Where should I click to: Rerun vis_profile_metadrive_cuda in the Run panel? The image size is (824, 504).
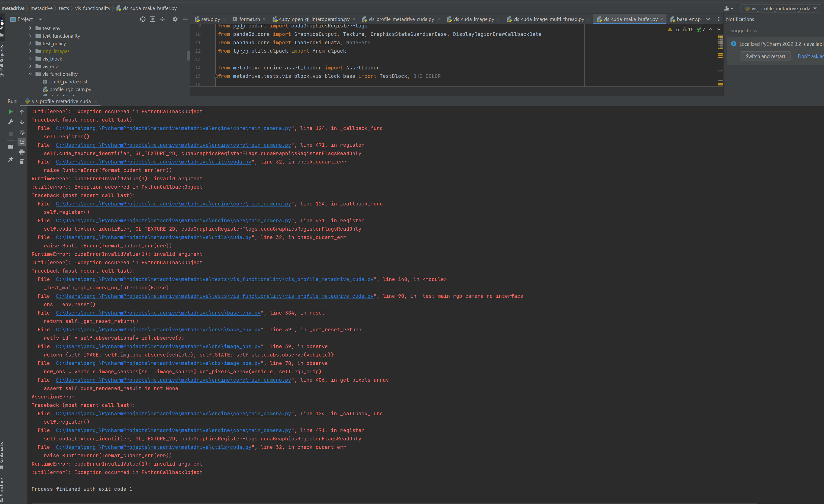pyautogui.click(x=10, y=112)
